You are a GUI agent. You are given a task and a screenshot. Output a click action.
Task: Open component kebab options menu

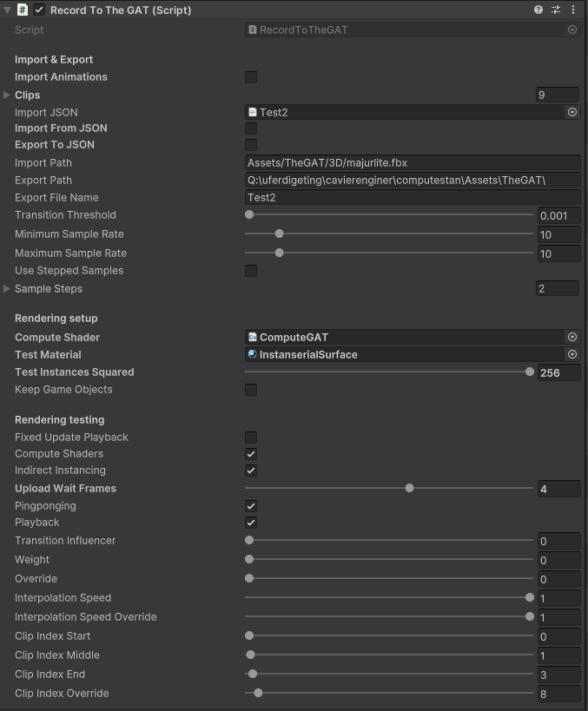[573, 10]
